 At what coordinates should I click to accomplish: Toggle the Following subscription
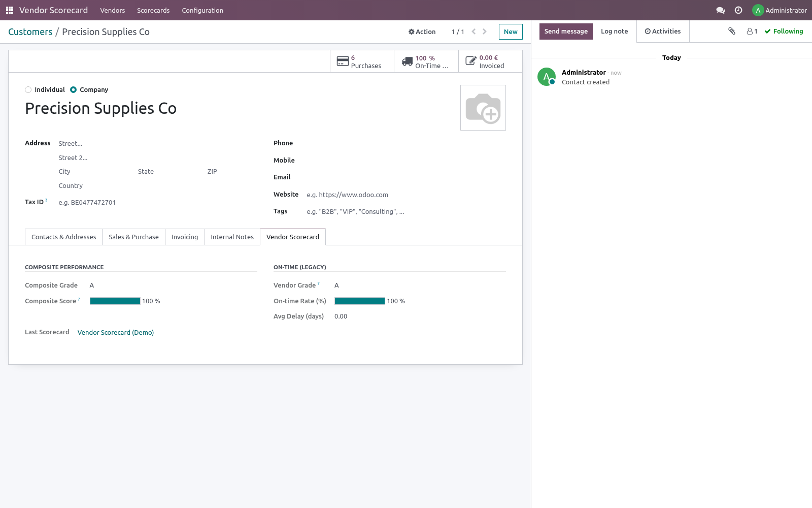784,31
